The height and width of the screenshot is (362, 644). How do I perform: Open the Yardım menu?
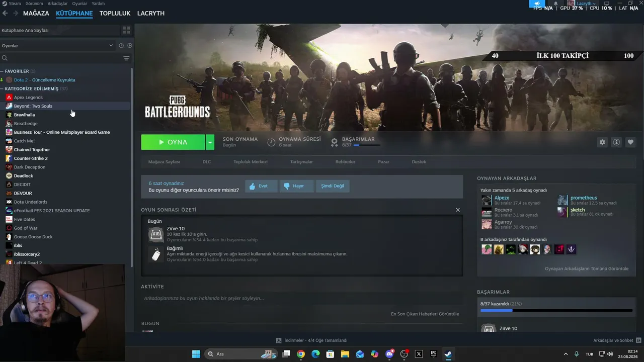point(98,4)
